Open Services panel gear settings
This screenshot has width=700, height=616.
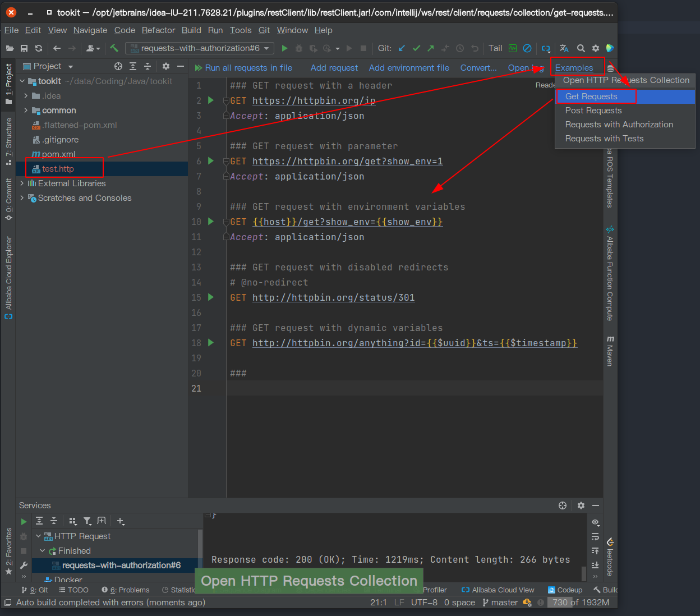(581, 505)
